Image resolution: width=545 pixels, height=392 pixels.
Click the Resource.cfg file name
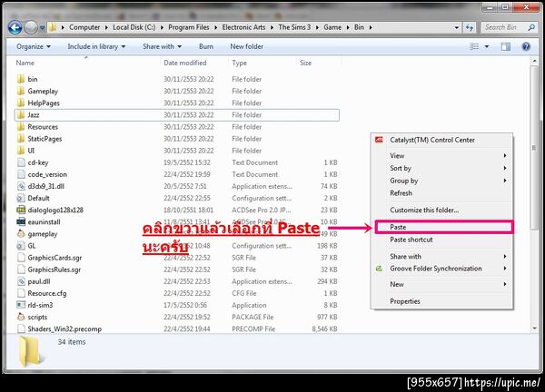(47, 293)
